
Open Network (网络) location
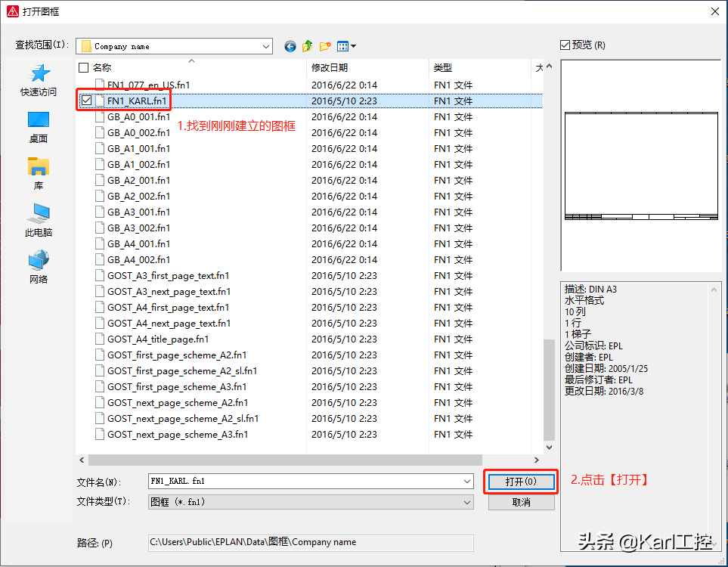click(38, 268)
